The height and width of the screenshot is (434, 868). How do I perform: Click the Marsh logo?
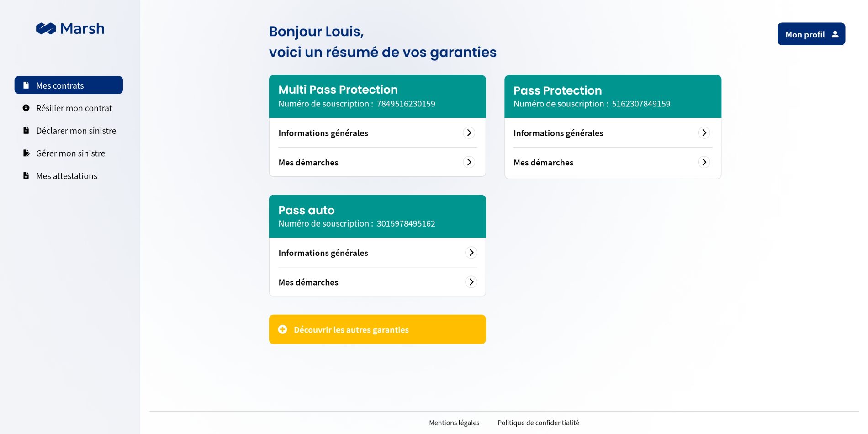(70, 29)
